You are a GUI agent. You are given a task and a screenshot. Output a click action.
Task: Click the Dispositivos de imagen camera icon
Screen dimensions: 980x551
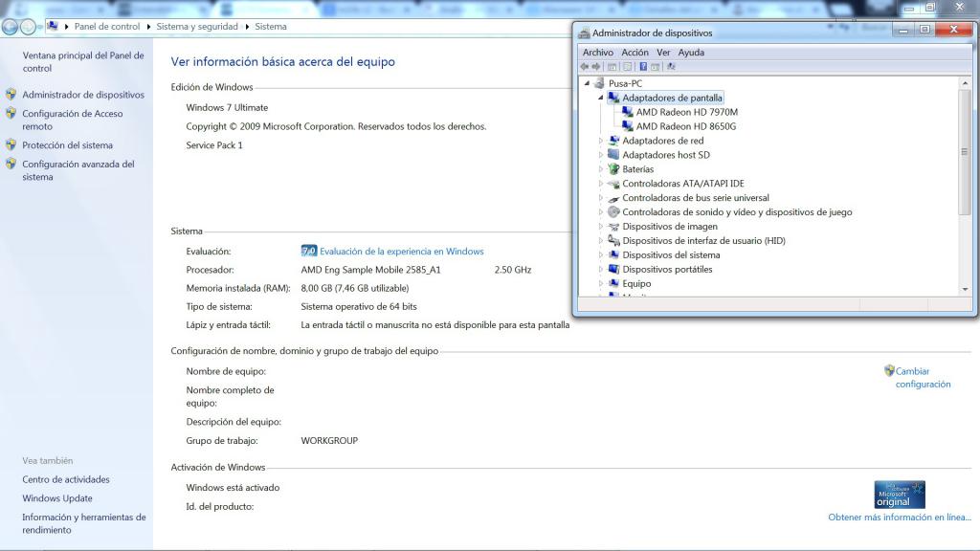pos(613,227)
